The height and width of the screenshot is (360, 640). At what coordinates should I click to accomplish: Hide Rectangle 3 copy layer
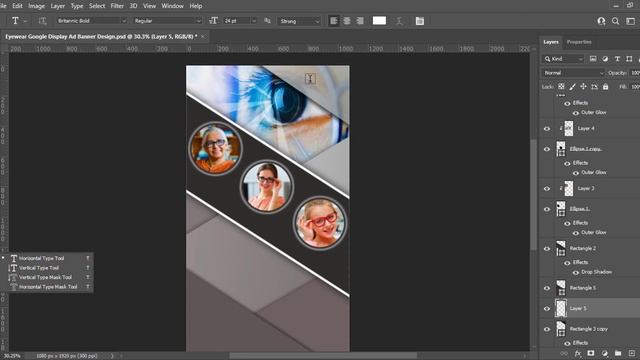coord(547,329)
